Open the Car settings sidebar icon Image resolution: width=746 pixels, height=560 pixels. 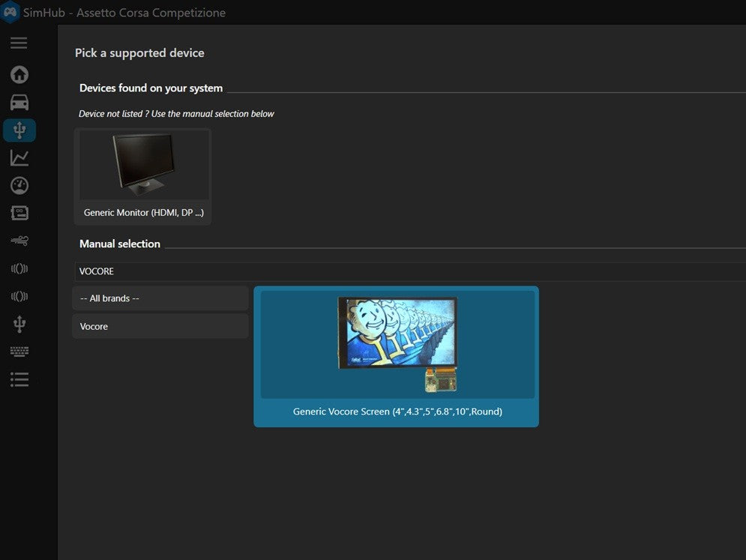pyautogui.click(x=19, y=102)
